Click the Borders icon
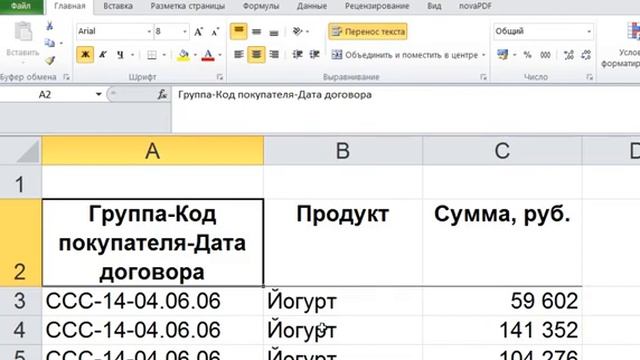This screenshot has height=360, width=640. coord(152,55)
